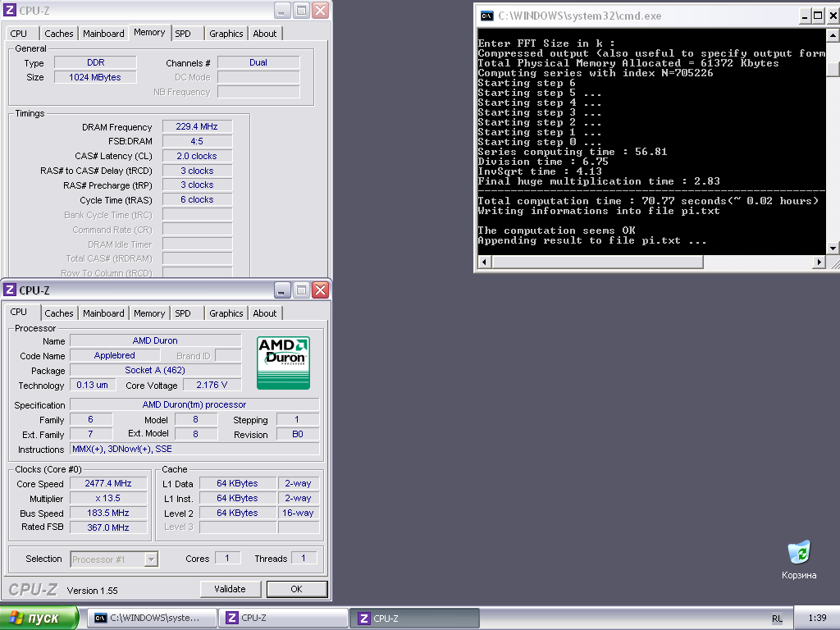840x630 pixels.
Task: Click the Core Voltage value 2.176 V
Action: click(x=212, y=385)
